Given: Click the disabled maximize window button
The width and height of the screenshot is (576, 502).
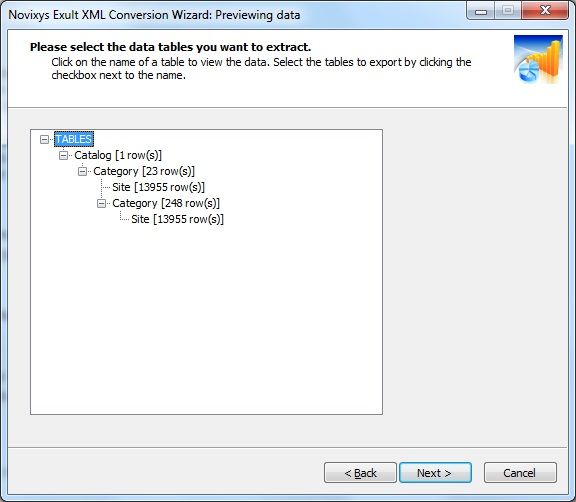Looking at the screenshot, I should point(508,11).
